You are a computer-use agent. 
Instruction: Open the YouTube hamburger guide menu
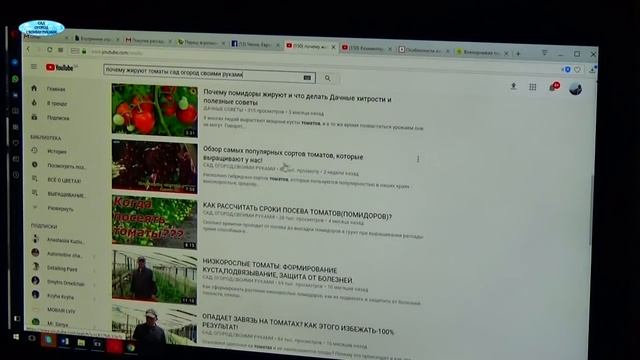coord(33,67)
